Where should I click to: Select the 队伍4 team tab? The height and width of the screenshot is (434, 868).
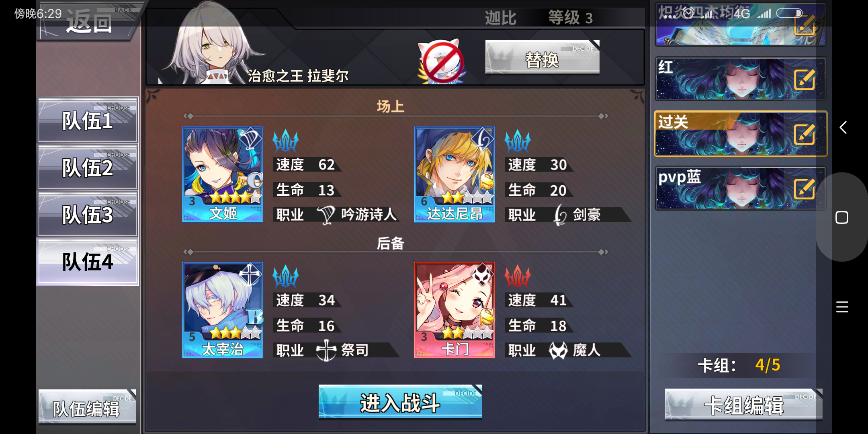pyautogui.click(x=88, y=262)
